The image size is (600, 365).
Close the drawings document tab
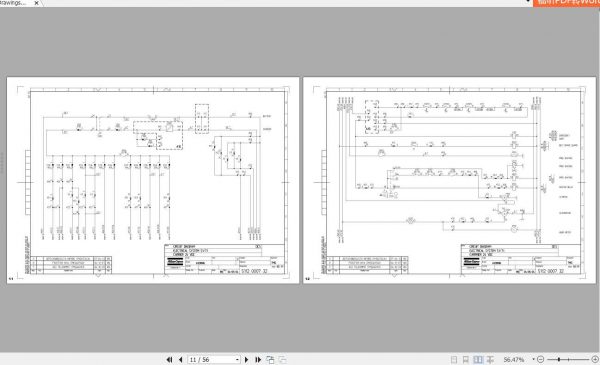click(x=36, y=3)
